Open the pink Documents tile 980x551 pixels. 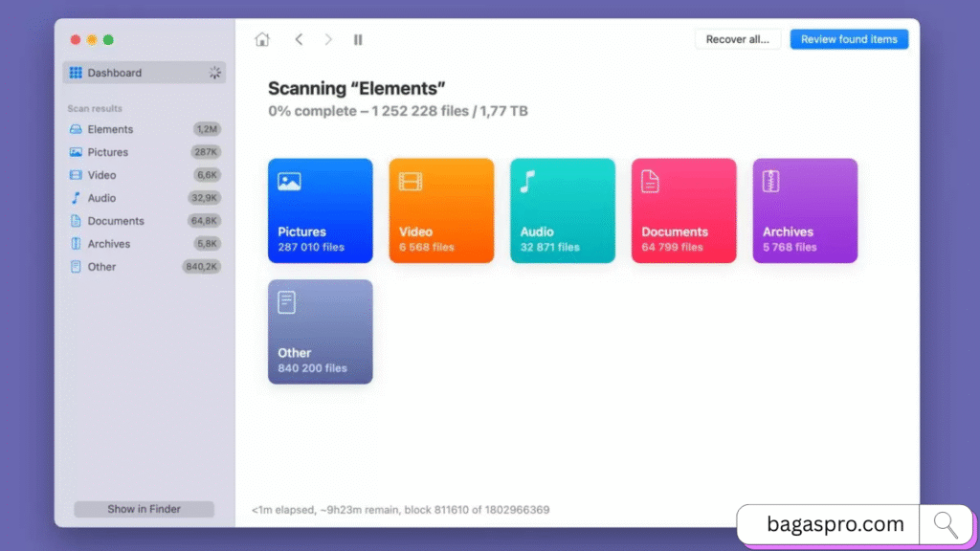(683, 210)
